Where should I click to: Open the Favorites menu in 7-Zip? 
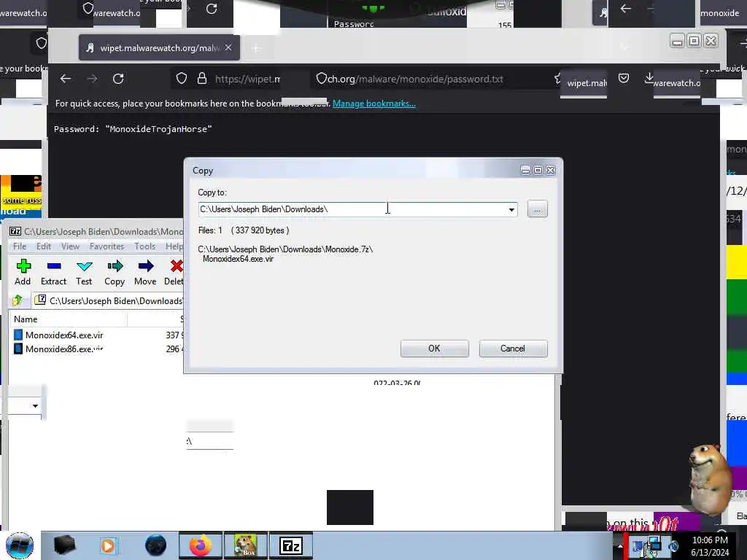107,246
